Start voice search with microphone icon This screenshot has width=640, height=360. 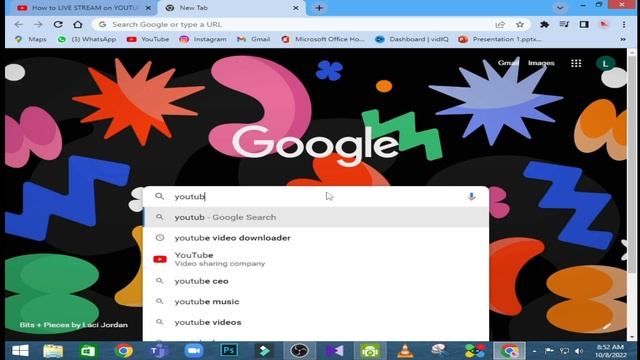coord(471,196)
